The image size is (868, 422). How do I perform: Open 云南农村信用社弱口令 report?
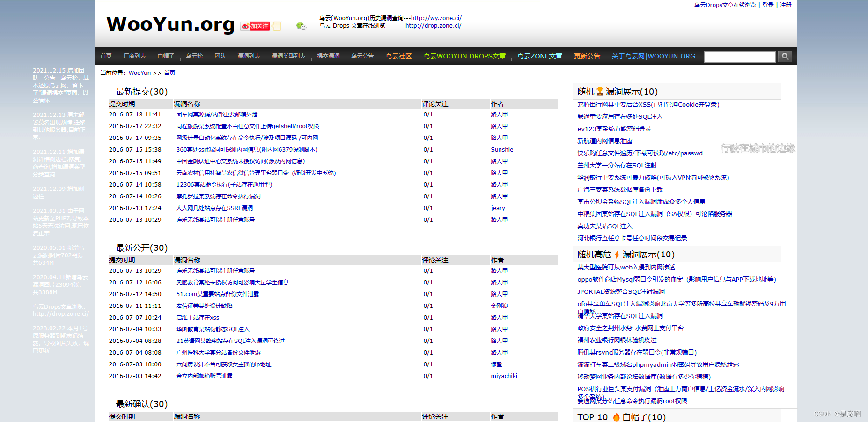pyautogui.click(x=256, y=173)
